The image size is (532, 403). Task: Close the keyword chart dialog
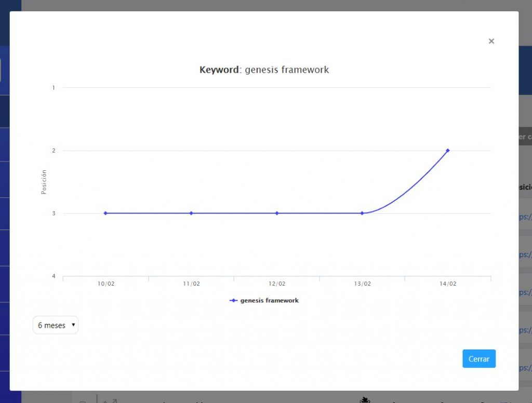click(491, 41)
